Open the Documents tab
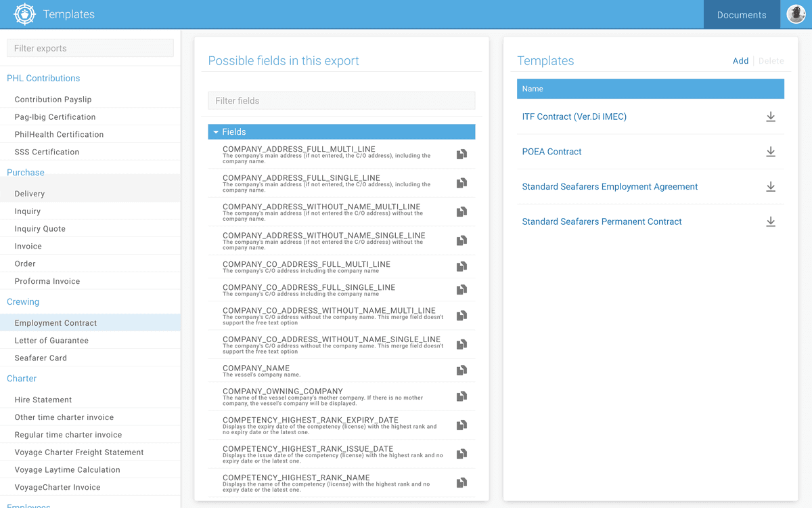The width and height of the screenshot is (812, 508). coord(742,15)
